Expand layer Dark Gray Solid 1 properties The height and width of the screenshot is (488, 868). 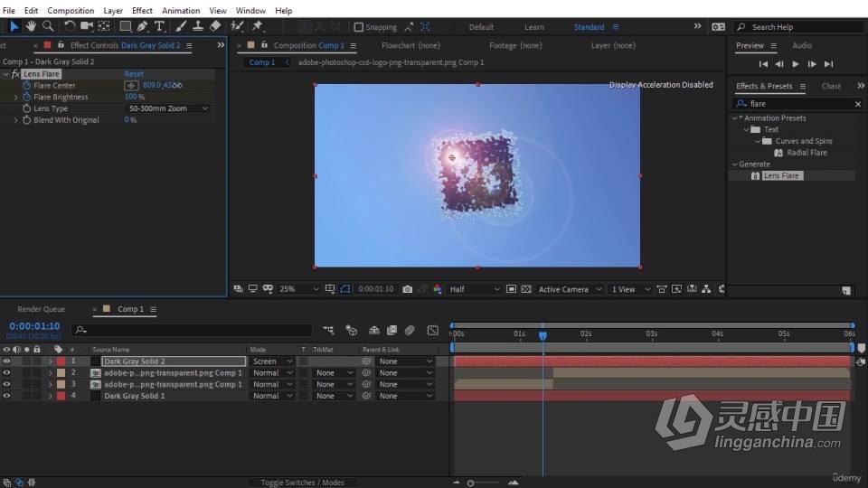(x=51, y=396)
